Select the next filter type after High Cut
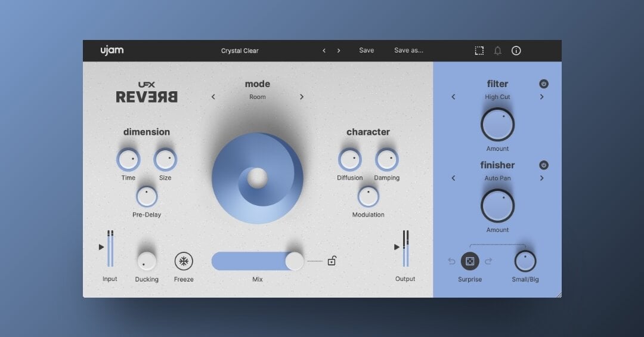Viewport: 644px width, 337px height. [541, 97]
